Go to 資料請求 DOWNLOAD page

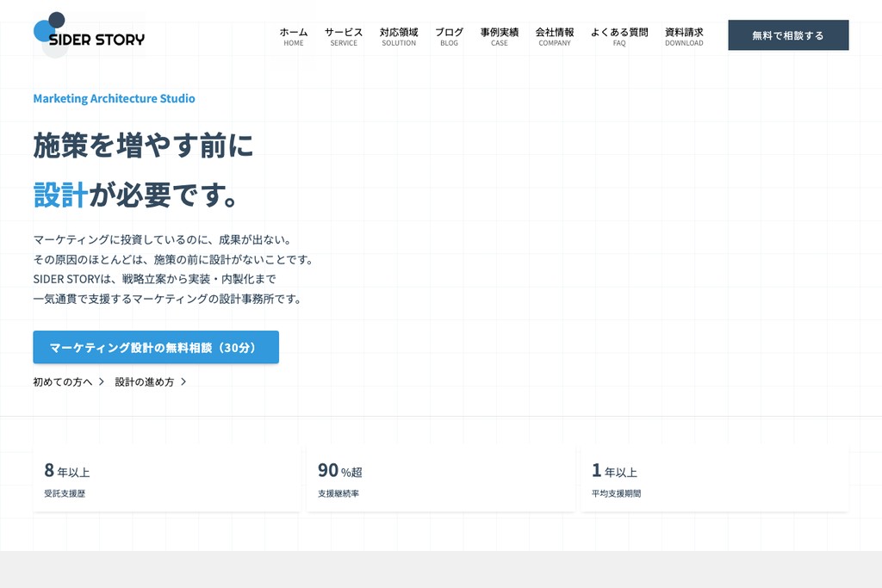tap(684, 36)
